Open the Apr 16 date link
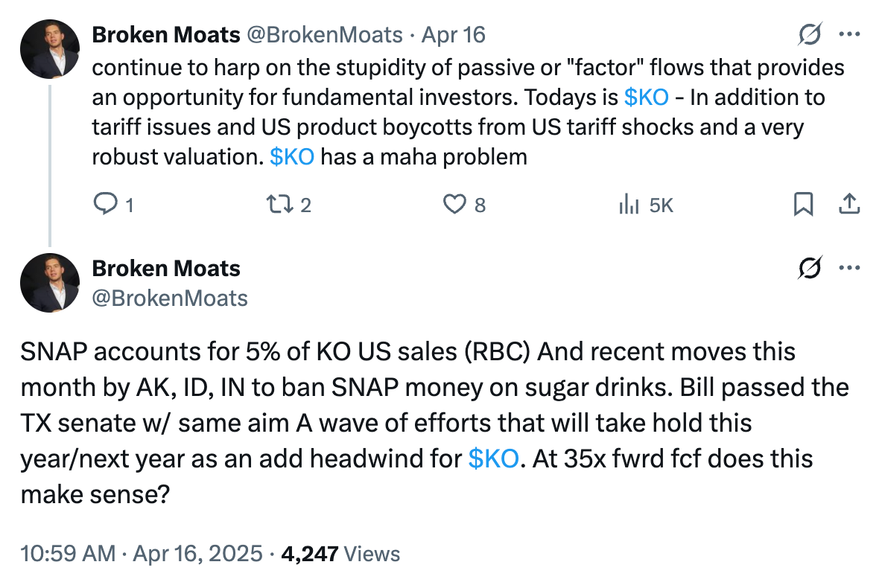The image size is (882, 588). coord(454,35)
